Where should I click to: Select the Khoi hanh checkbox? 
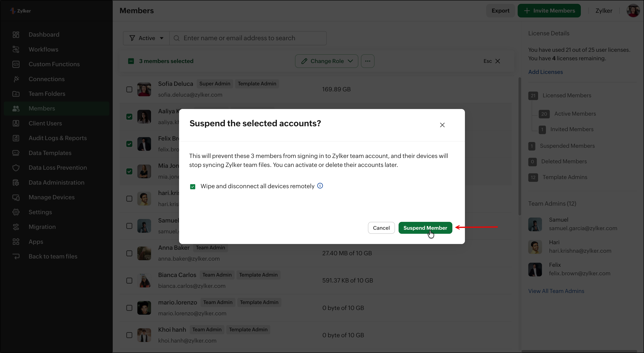tap(129, 335)
